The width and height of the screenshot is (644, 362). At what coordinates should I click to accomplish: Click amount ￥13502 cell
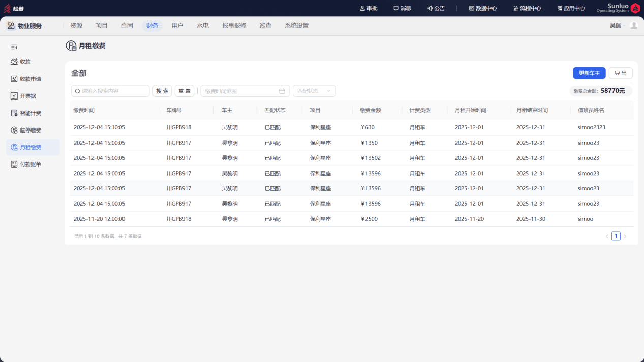[370, 158]
